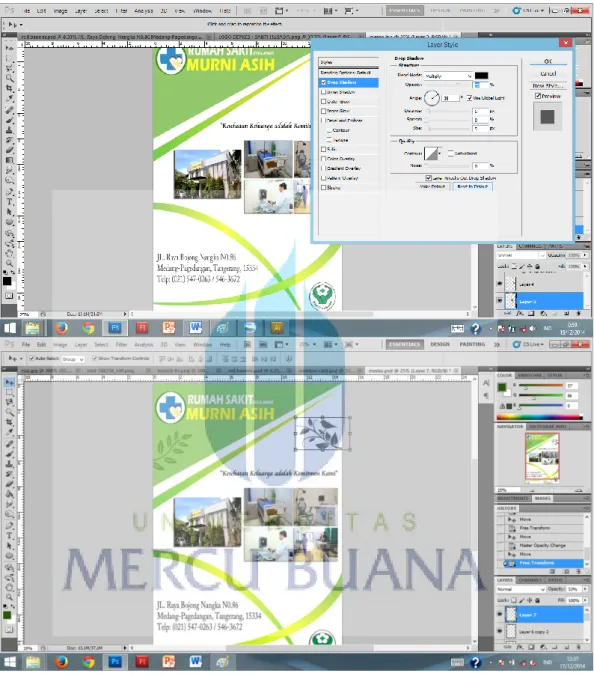Open the Contour picker dropdown arrow
Screen dimensions: 594x676
tap(440, 153)
